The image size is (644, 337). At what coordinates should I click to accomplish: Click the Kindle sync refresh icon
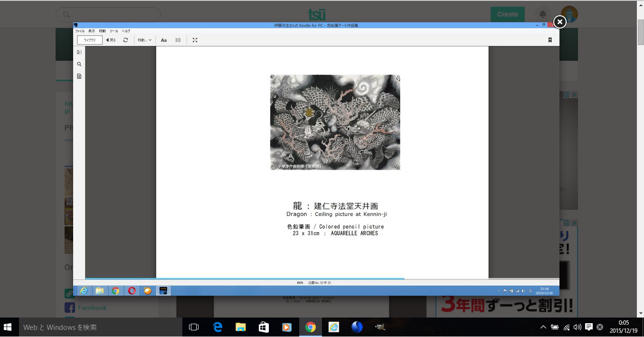click(x=125, y=40)
